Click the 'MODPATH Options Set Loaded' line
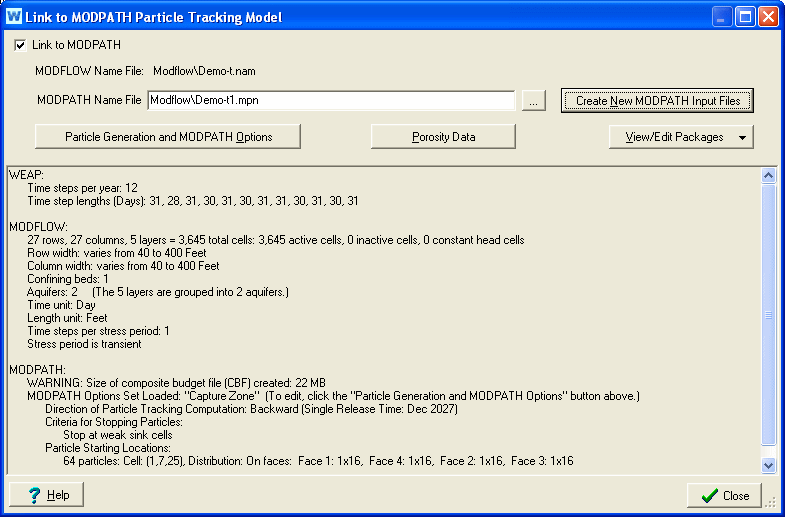This screenshot has height=517, width=785. click(x=333, y=396)
